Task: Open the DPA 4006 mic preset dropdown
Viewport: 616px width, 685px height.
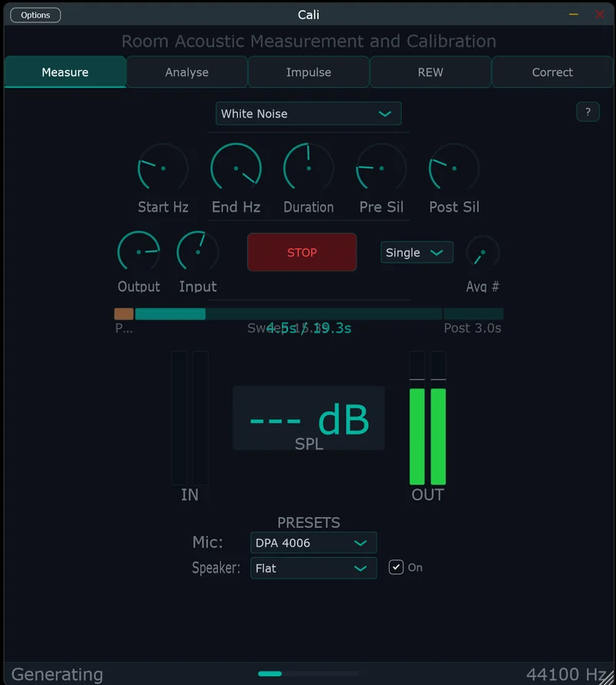Action: (x=313, y=542)
